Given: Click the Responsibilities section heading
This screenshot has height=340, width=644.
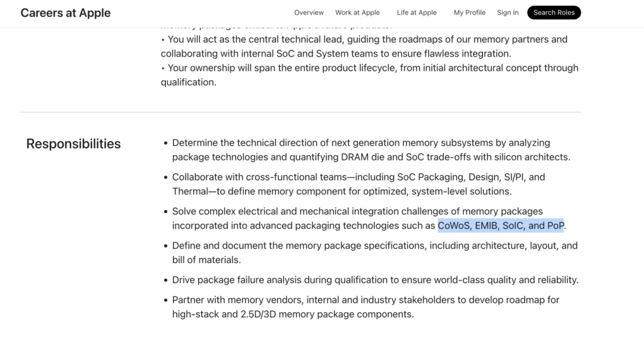Looking at the screenshot, I should [x=73, y=144].
